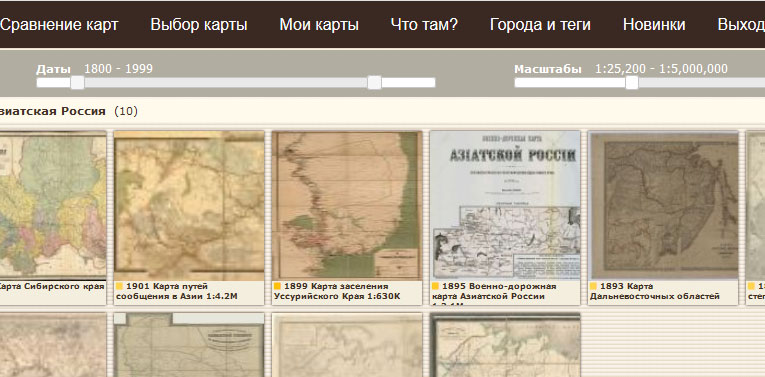This screenshot has height=377, width=765.
Task: Go to Мои карты
Action: [x=319, y=25]
